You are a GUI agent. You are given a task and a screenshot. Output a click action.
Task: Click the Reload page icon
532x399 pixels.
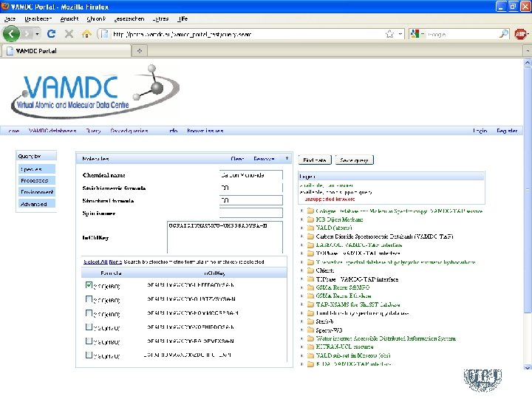(x=51, y=33)
